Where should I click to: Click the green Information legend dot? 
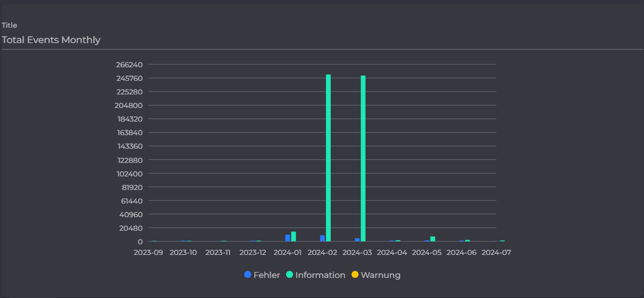tap(290, 274)
